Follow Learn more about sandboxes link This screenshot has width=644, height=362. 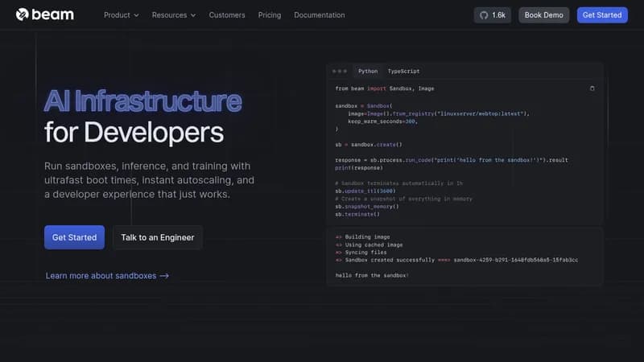click(x=107, y=276)
